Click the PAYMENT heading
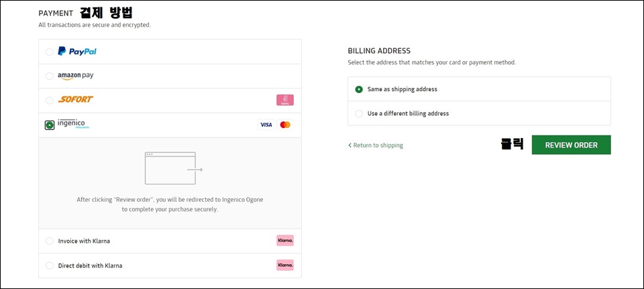This screenshot has height=289, width=644. [56, 13]
